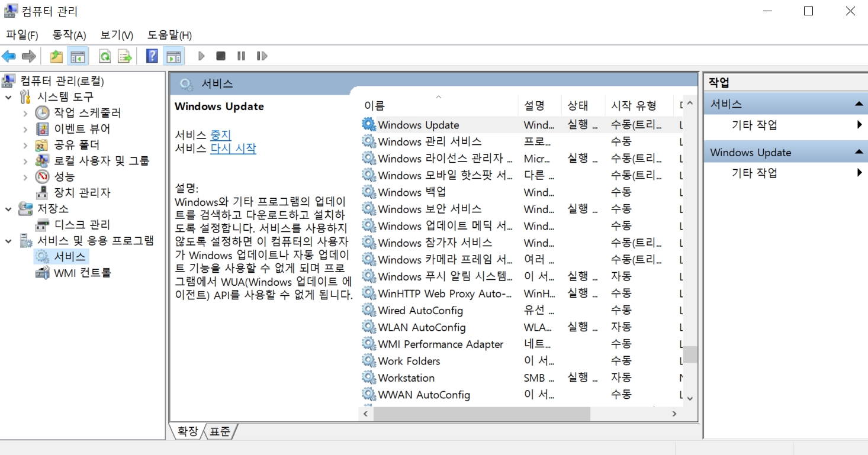Screen dimensions: 868x455
Task: Sort by the 상태 column header
Action: [583, 105]
